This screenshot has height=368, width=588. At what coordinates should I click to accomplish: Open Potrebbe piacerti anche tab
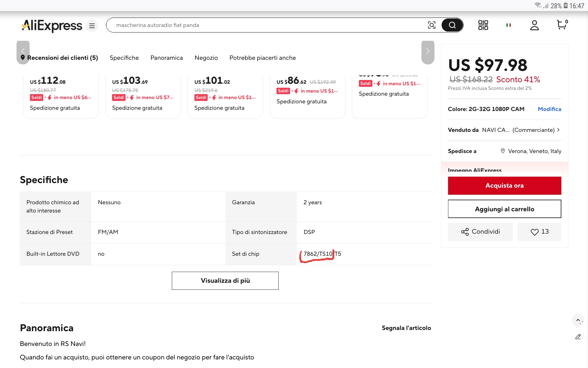[262, 58]
